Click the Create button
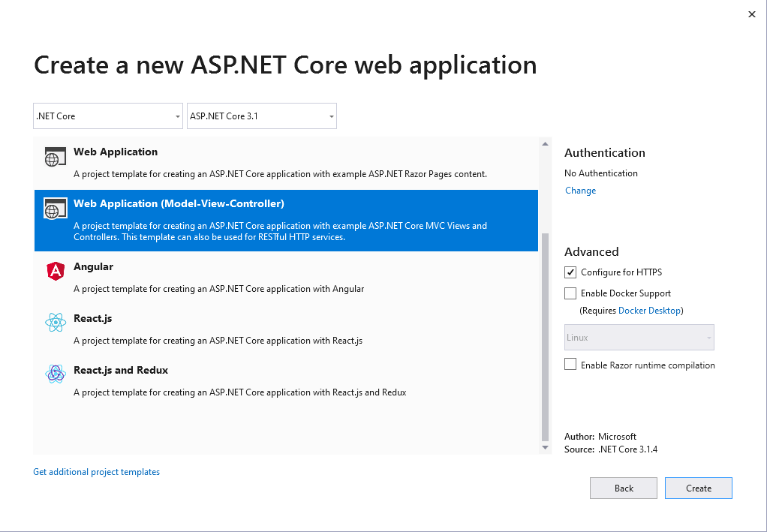 pos(698,488)
